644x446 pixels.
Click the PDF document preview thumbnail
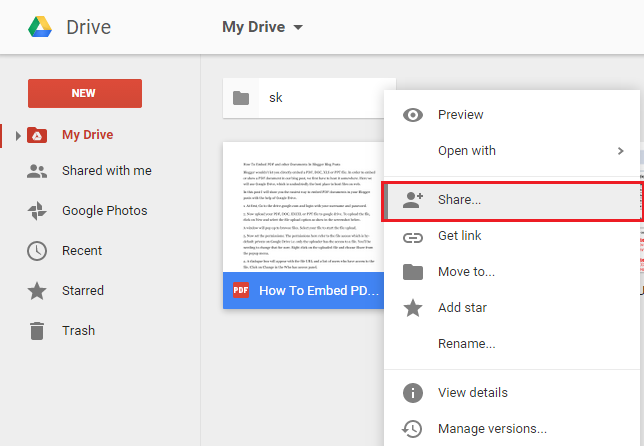point(304,207)
